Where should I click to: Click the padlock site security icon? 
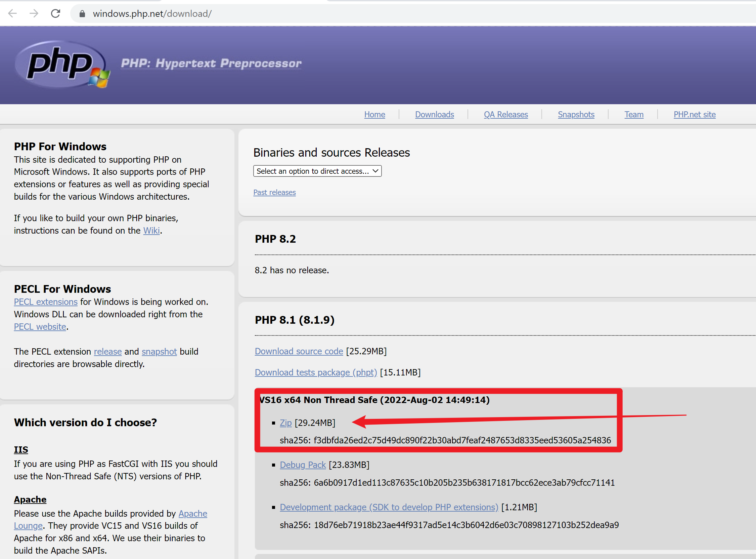click(82, 13)
